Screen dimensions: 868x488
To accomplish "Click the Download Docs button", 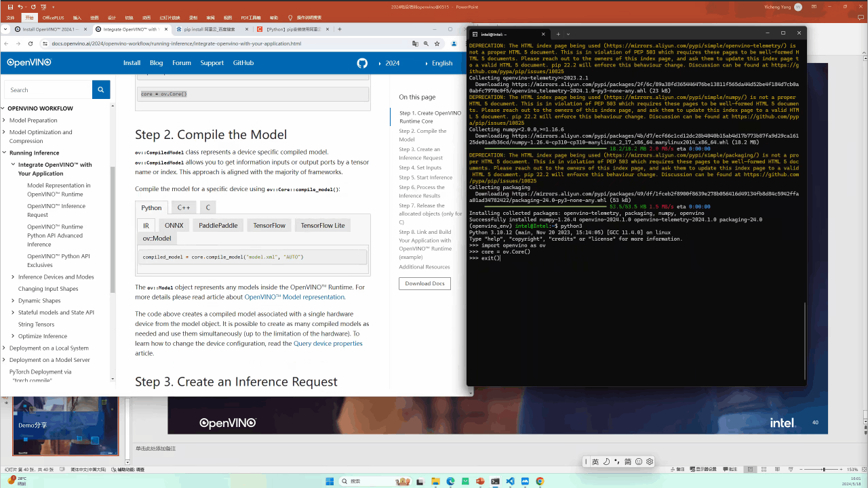I will [425, 283].
